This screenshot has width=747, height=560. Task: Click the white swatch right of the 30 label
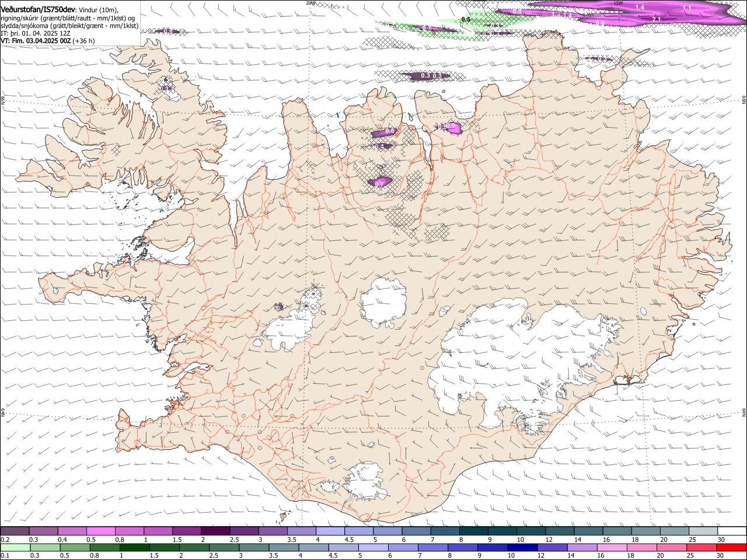732,531
